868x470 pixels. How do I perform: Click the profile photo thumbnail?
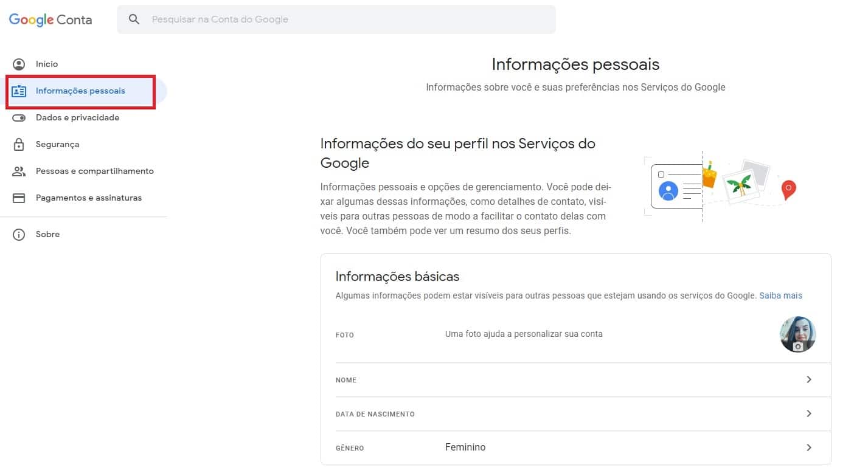(797, 334)
